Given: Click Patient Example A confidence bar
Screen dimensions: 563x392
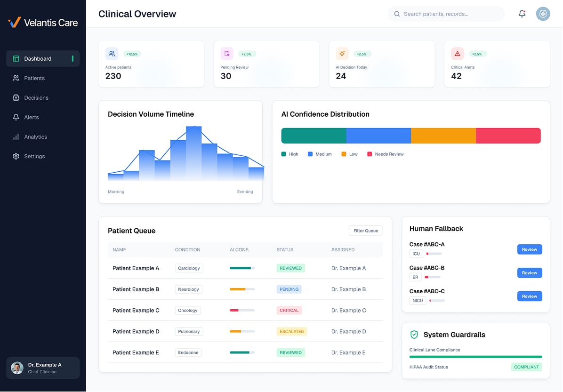Looking at the screenshot, I should [242, 268].
